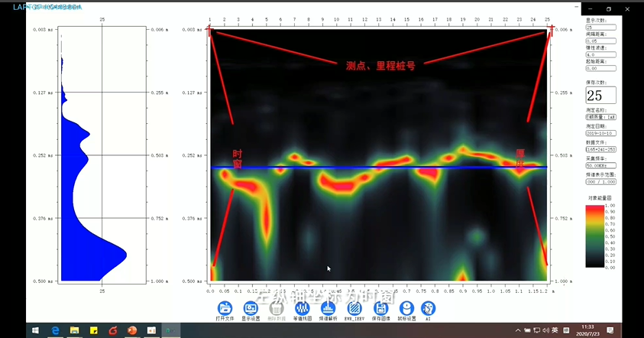Open 显示设置 display settings
This screenshot has height=338, width=644.
point(250,307)
